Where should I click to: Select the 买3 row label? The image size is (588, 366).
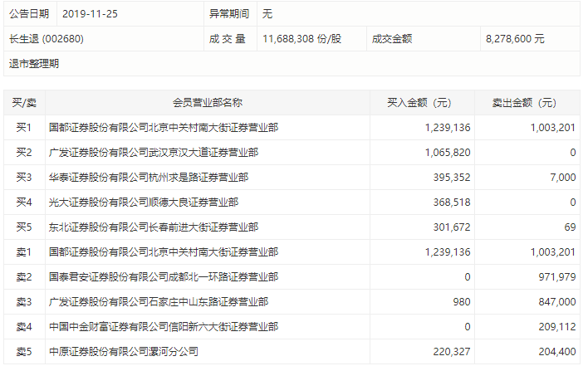click(x=24, y=178)
